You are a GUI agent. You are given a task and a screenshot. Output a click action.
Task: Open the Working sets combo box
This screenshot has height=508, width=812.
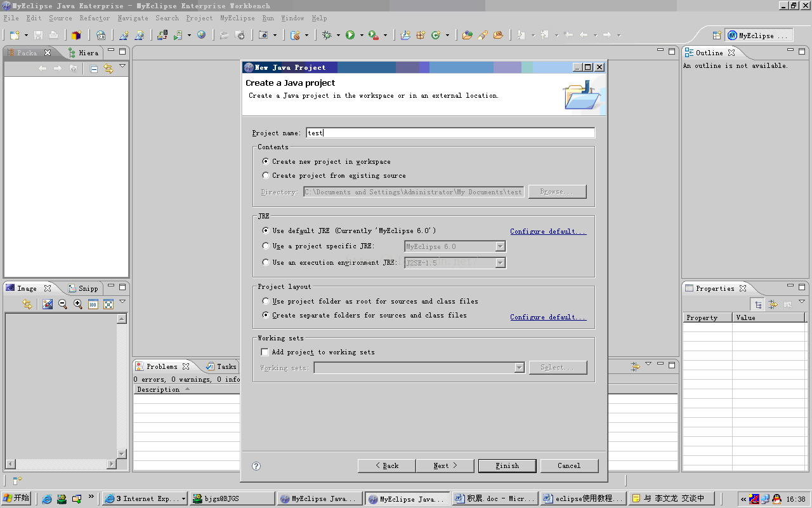pyautogui.click(x=419, y=368)
